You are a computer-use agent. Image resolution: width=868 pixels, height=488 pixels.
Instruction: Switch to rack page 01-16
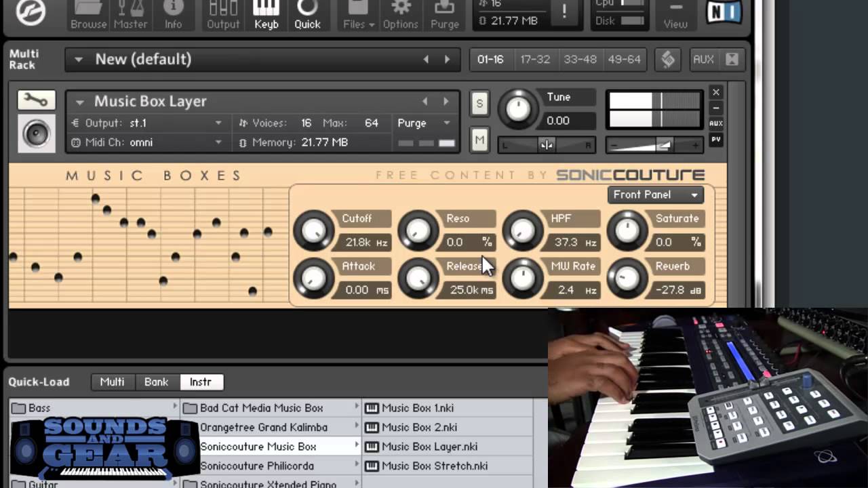click(x=490, y=60)
